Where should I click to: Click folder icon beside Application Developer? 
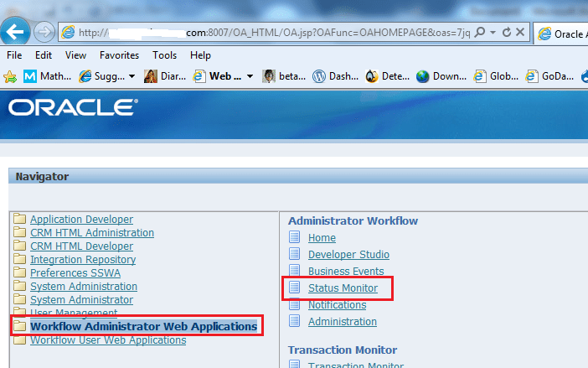(x=19, y=218)
